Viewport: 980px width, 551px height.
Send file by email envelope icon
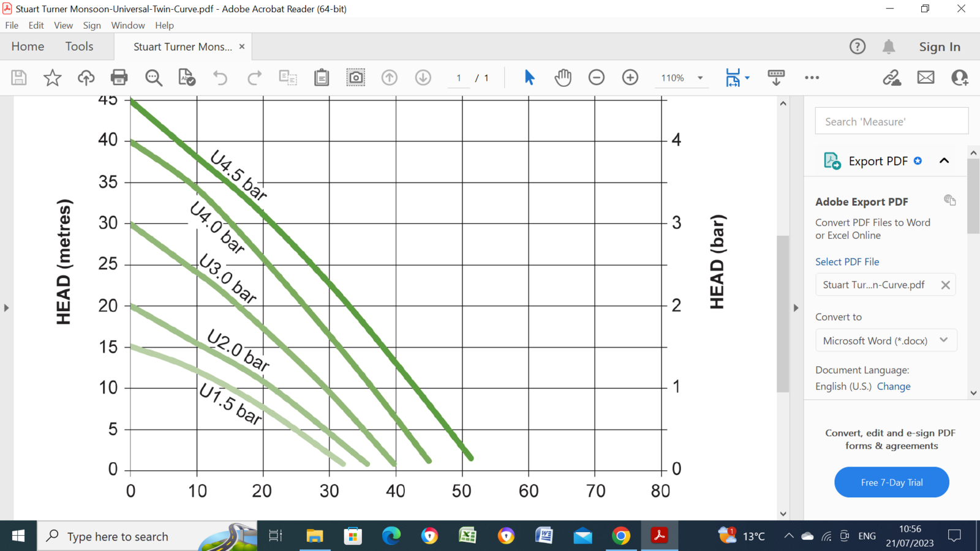(x=925, y=78)
